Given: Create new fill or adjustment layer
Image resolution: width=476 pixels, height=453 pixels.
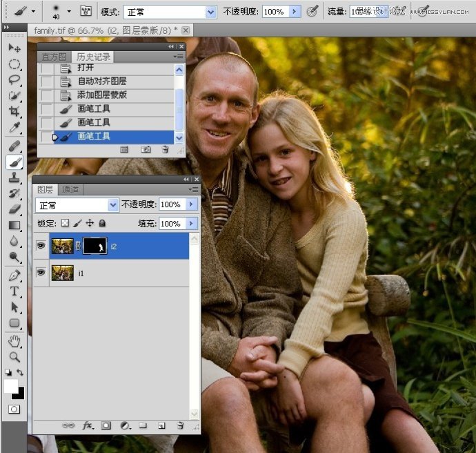Looking at the screenshot, I should pyautogui.click(x=125, y=425).
